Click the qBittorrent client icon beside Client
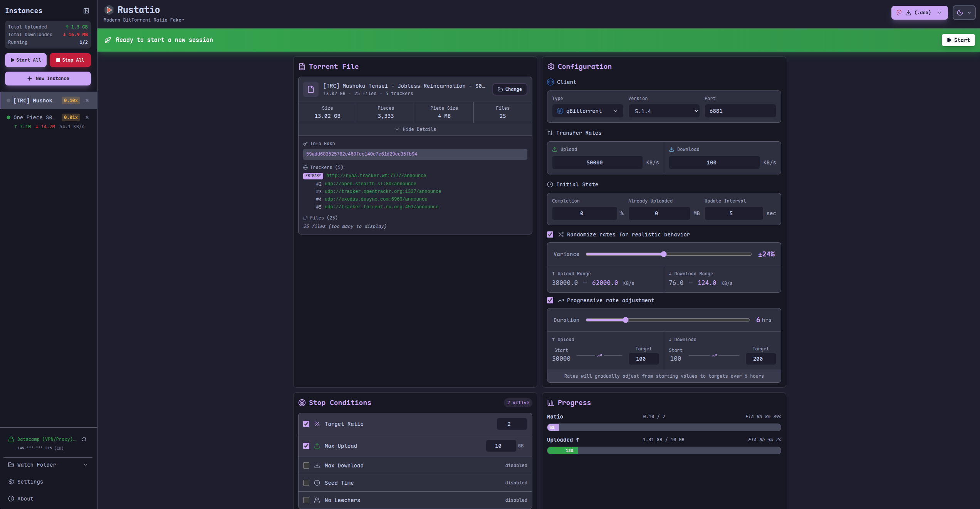This screenshot has height=509, width=980. click(x=550, y=82)
